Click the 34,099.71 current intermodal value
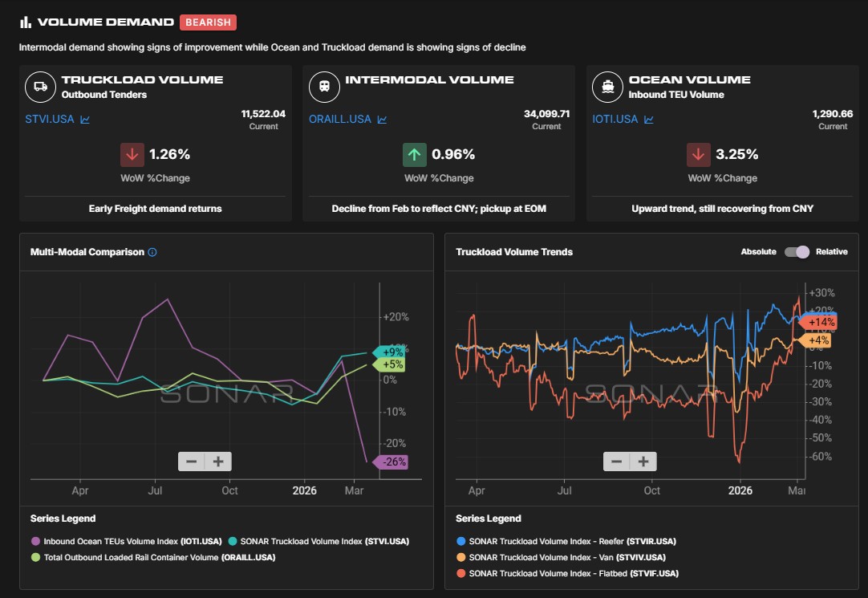This screenshot has width=868, height=598. click(547, 114)
